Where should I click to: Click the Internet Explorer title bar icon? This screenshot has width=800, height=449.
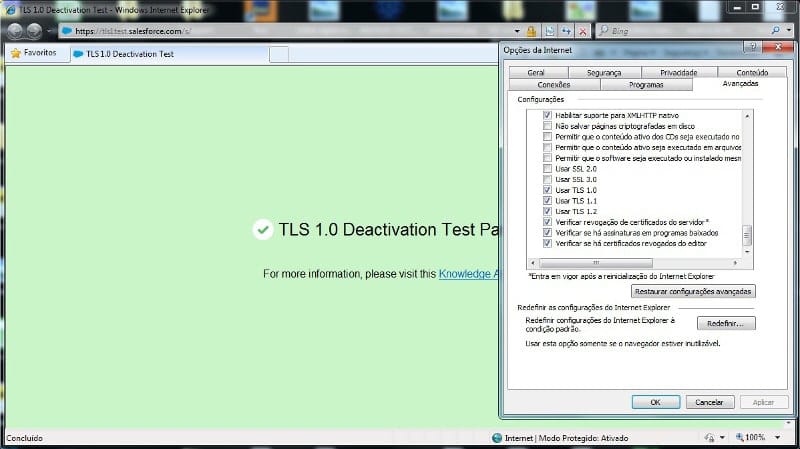click(11, 10)
